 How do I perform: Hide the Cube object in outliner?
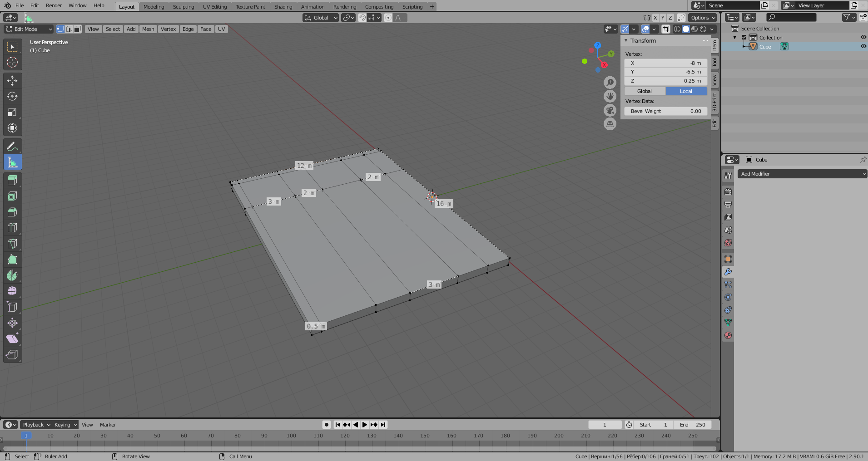pos(863,46)
